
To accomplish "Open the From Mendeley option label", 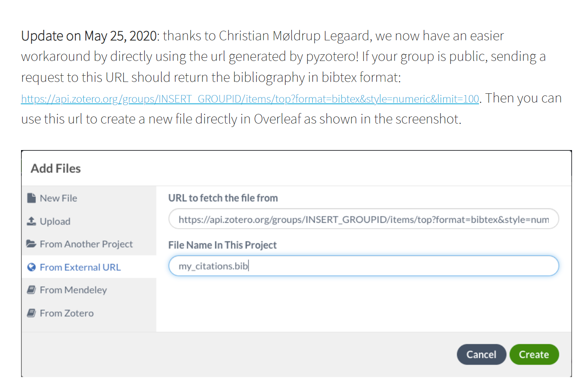I will click(73, 290).
